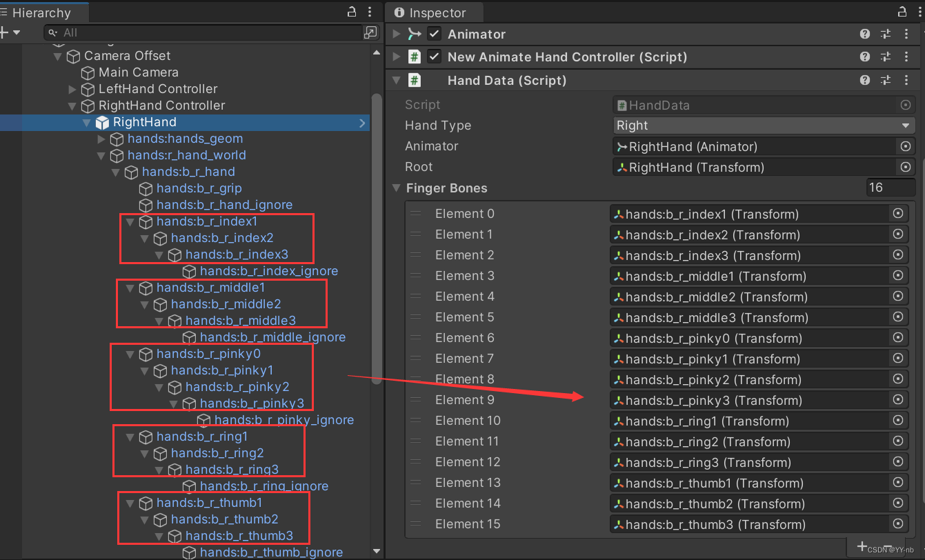Pick object for Element 5
Screen dimensions: 925x560
pos(898,317)
